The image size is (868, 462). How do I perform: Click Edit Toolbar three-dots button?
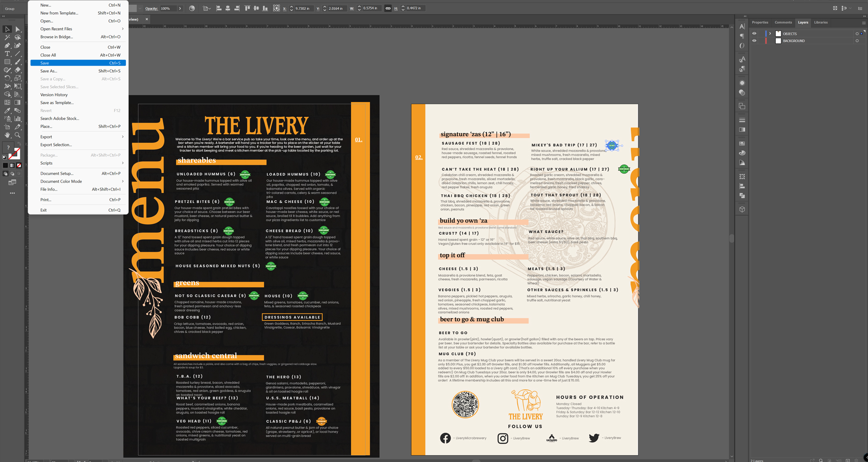click(12, 193)
